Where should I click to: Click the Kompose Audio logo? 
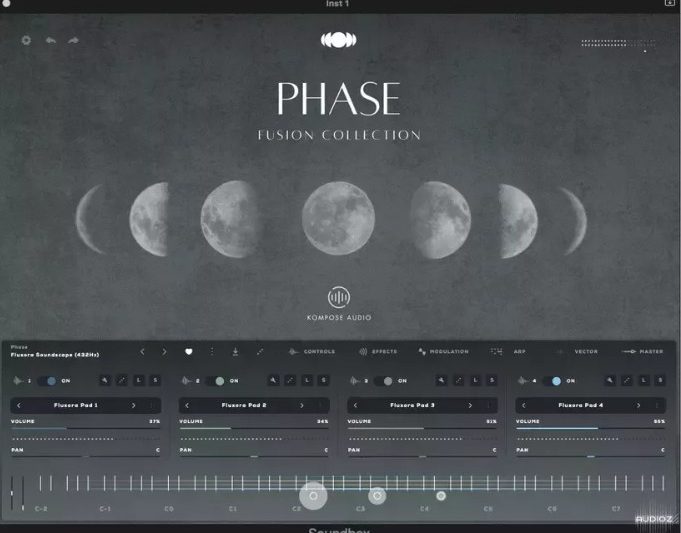(339, 304)
